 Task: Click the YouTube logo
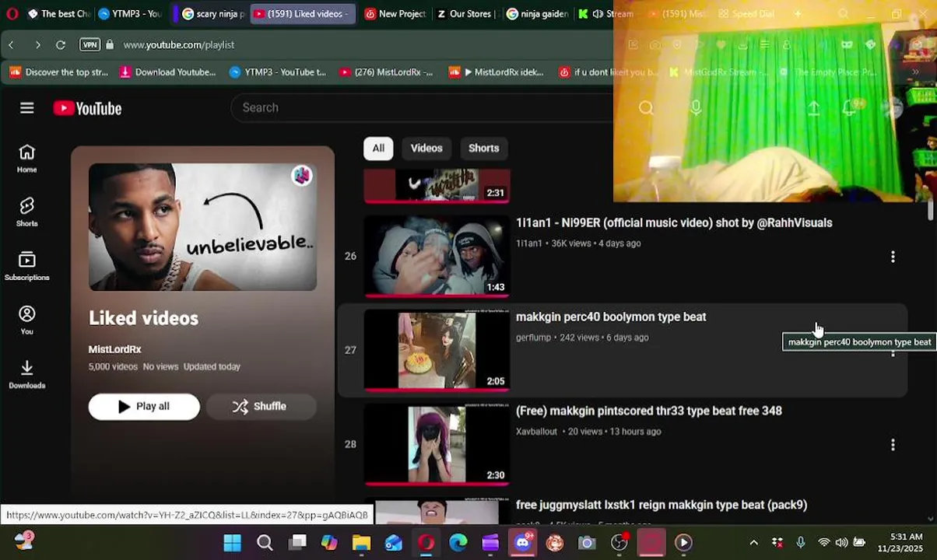coord(87,108)
